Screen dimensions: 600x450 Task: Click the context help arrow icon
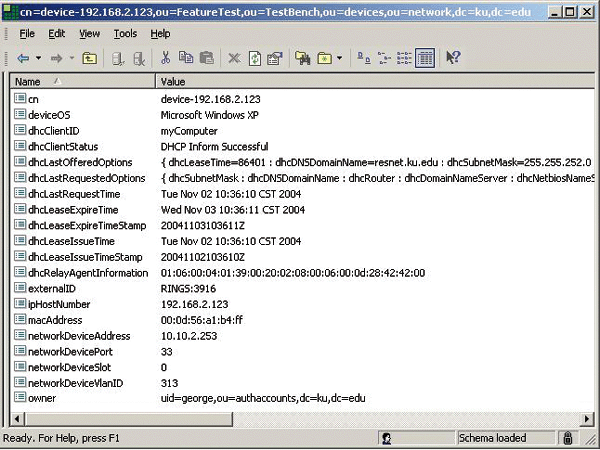click(x=452, y=58)
